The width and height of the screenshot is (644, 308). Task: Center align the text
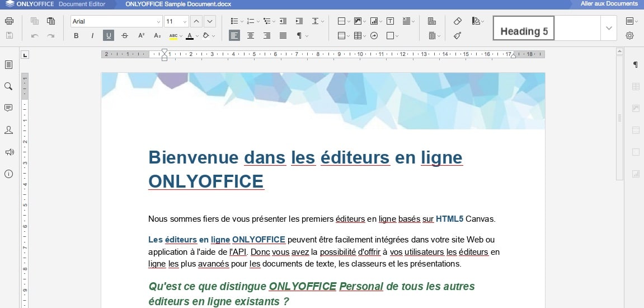click(251, 36)
